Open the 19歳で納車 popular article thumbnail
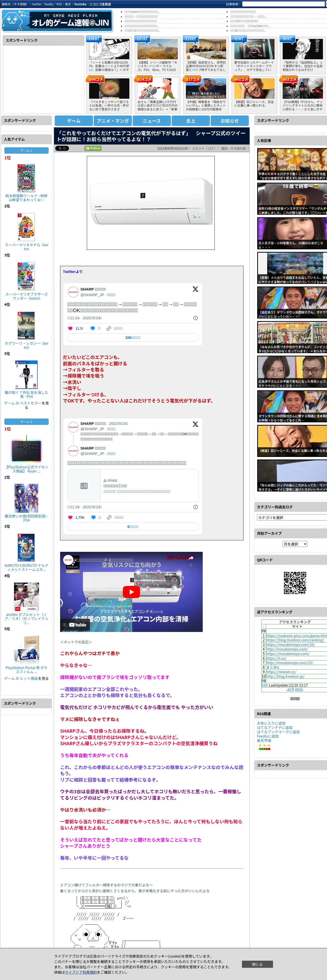327x980 pixels. point(292,199)
